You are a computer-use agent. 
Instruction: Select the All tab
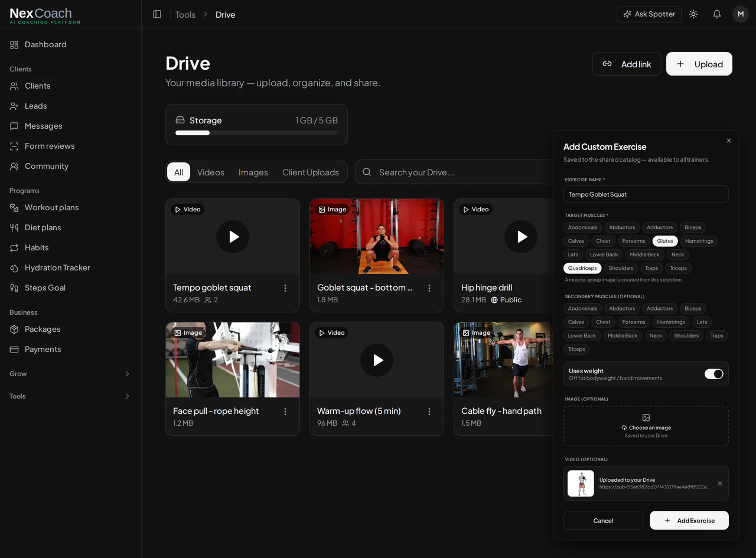[178, 172]
